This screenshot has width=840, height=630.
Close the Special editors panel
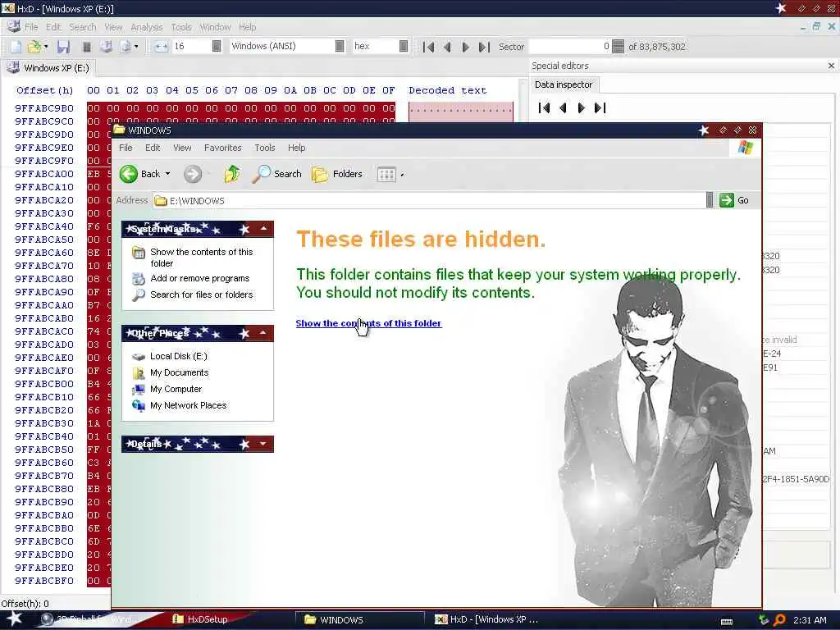coord(831,66)
